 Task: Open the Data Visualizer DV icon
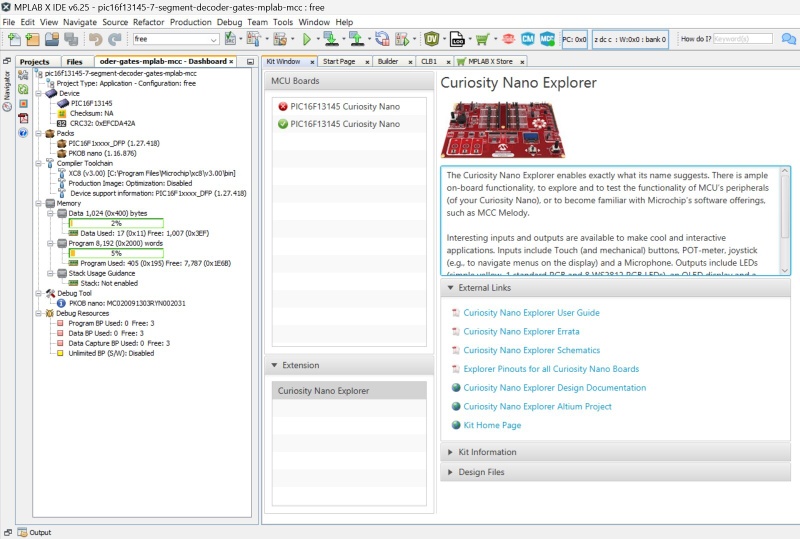[432, 39]
